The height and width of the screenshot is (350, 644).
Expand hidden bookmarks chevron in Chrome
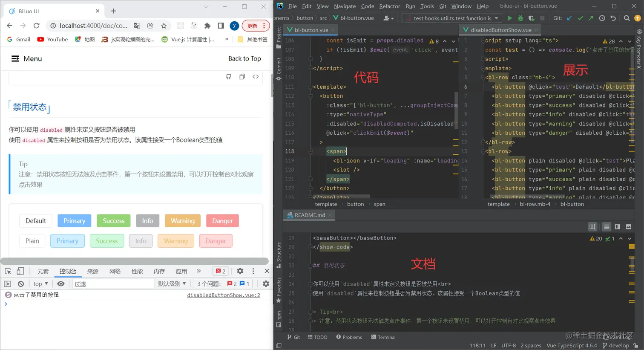227,39
